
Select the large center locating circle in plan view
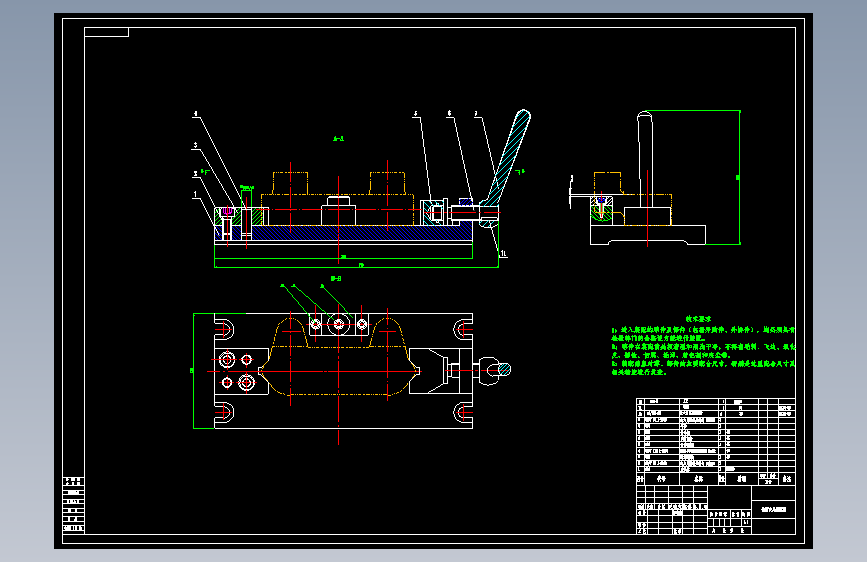click(338, 324)
